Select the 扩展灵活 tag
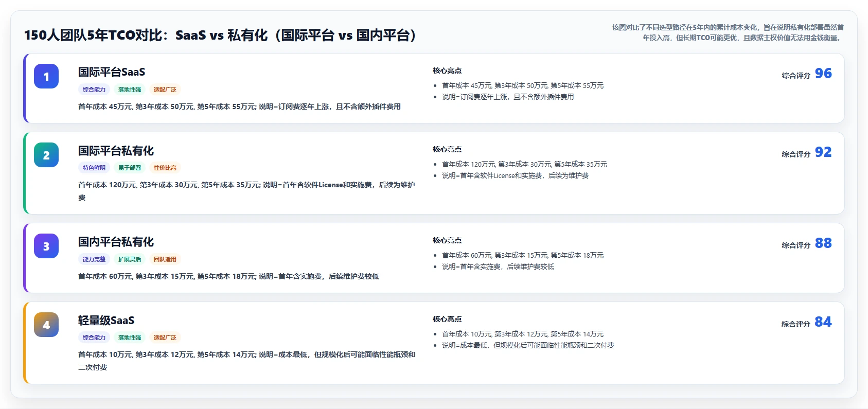Image resolution: width=868 pixels, height=409 pixels. pyautogui.click(x=130, y=259)
